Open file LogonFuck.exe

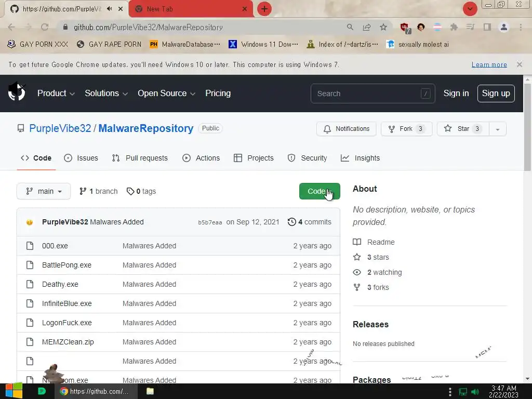[x=67, y=323]
